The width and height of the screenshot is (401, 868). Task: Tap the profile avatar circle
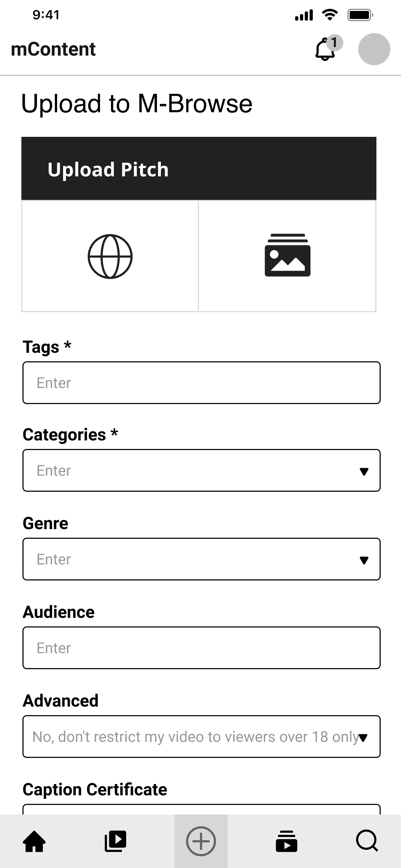point(374,49)
